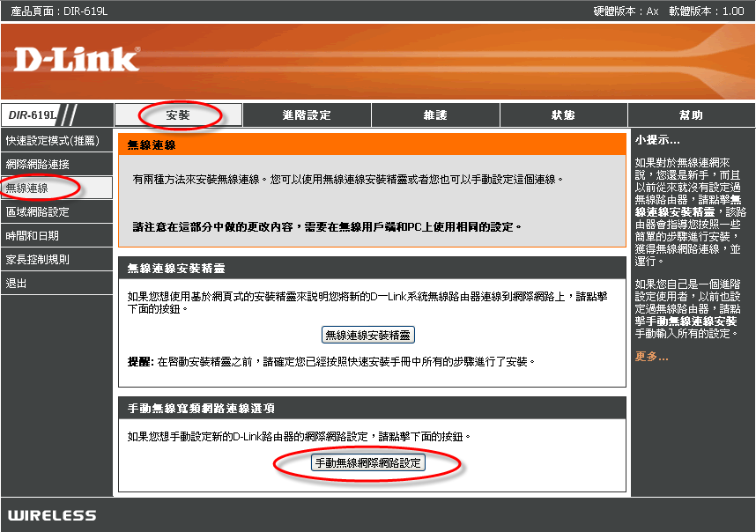The width and height of the screenshot is (756, 532).
Task: Click 手動無線網際網路設定 button
Action: pyautogui.click(x=368, y=463)
